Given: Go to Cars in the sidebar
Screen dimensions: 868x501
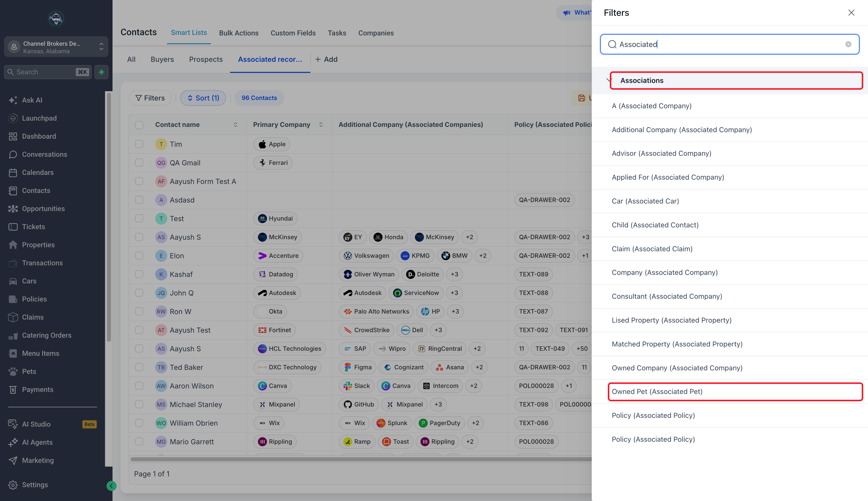Looking at the screenshot, I should (x=29, y=281).
